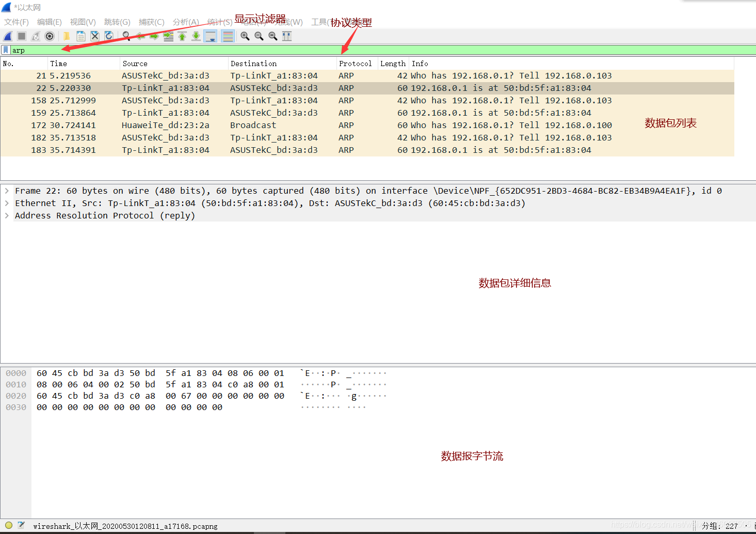Screen dimensions: 756x534
Task: Sort by the Info column header
Action: 572,64
